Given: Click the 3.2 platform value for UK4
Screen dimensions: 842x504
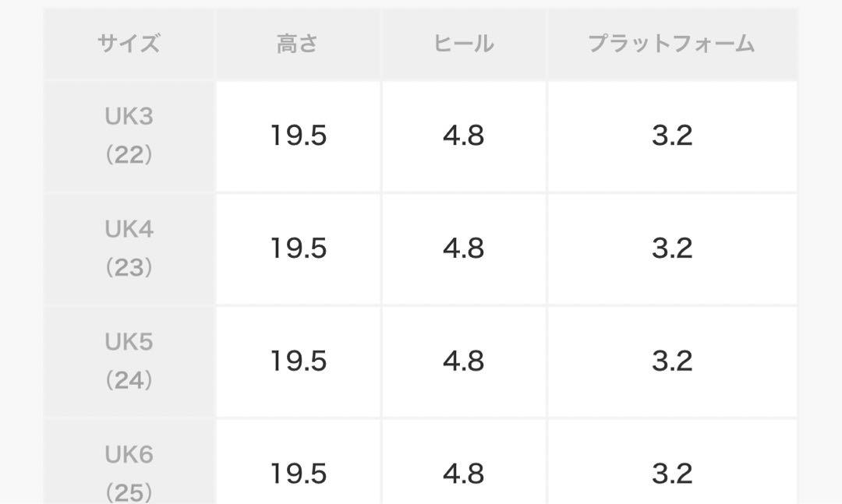Looking at the screenshot, I should pos(672,248).
